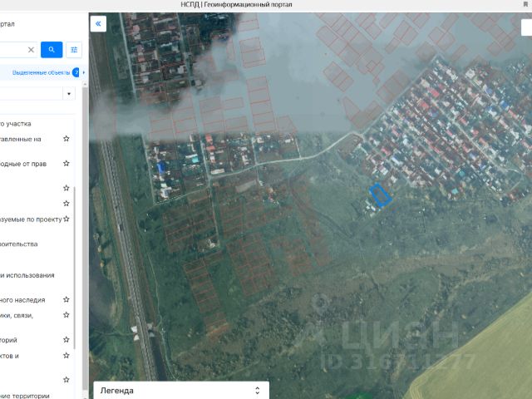Click the blue magnifier search button

click(x=52, y=50)
